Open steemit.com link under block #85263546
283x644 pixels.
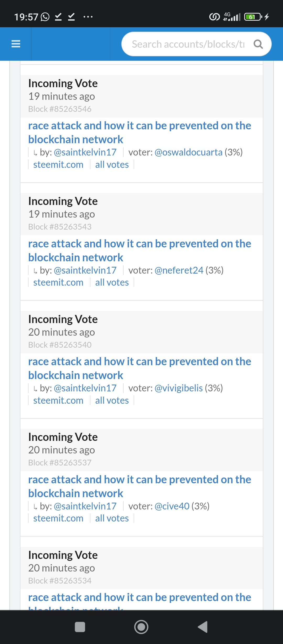coord(58,165)
